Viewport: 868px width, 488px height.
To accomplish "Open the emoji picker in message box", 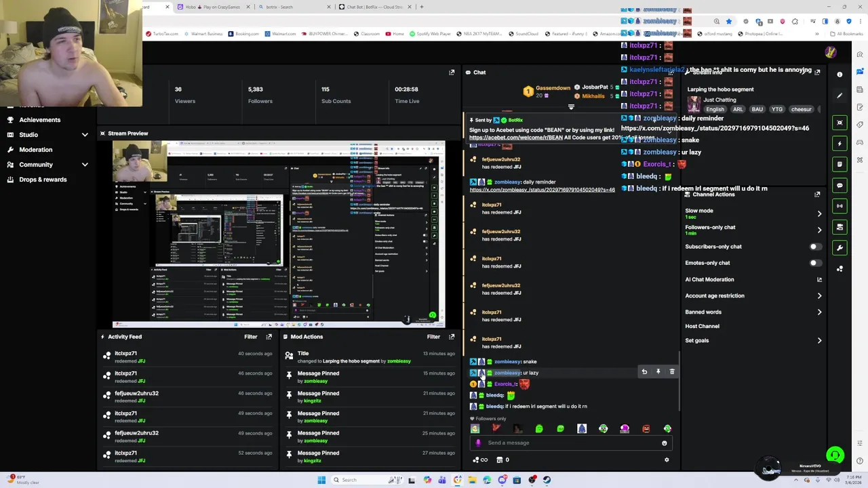I will (664, 443).
